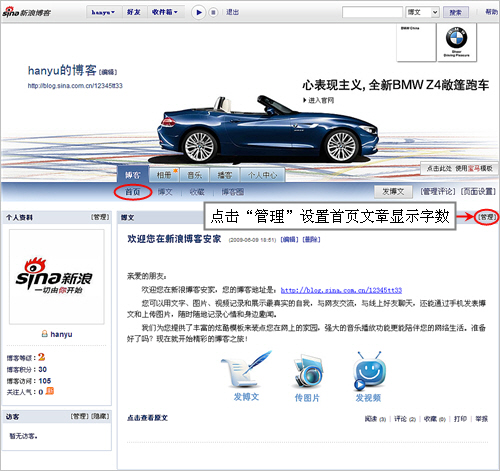
Task: Click the blue BMW Z4 car image
Action: 268,130
